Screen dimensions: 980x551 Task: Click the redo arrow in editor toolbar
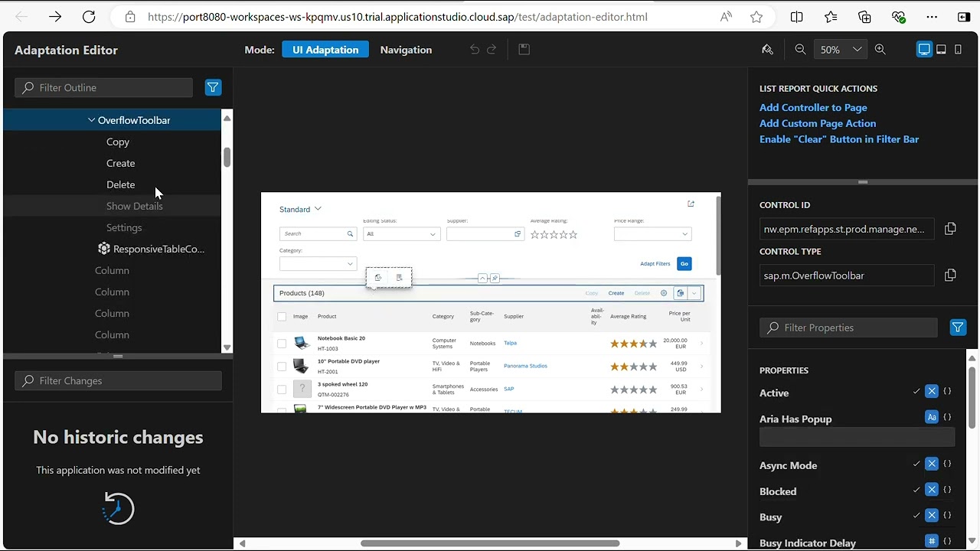point(492,50)
